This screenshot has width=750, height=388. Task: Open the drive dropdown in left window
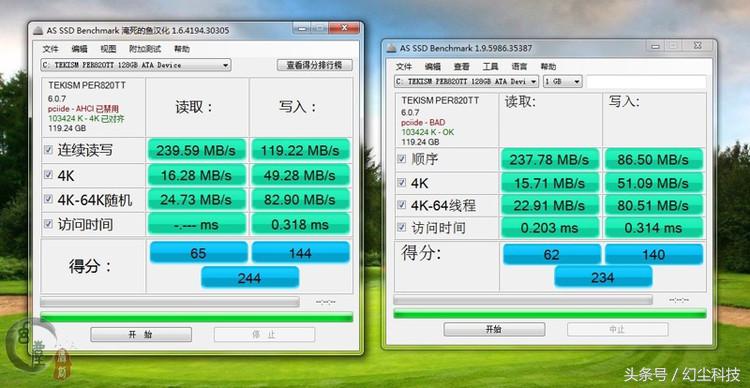[136, 65]
